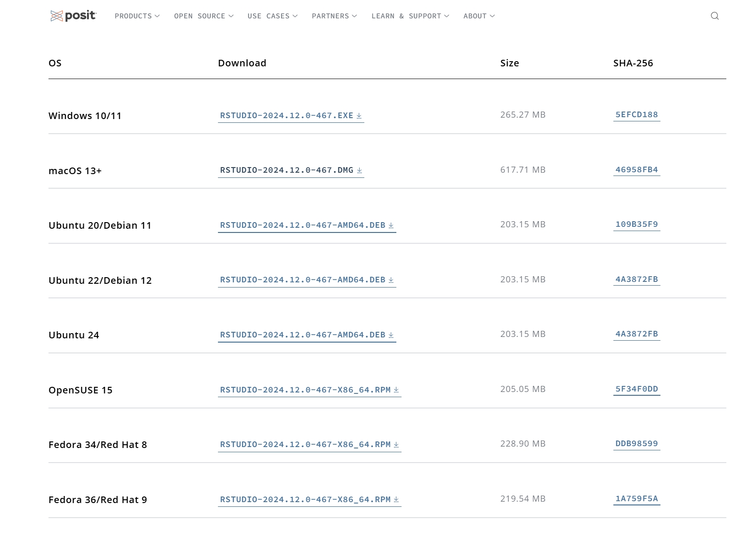Open SHA-256 hash 5EFCD188
This screenshot has width=756, height=544.
(x=636, y=115)
